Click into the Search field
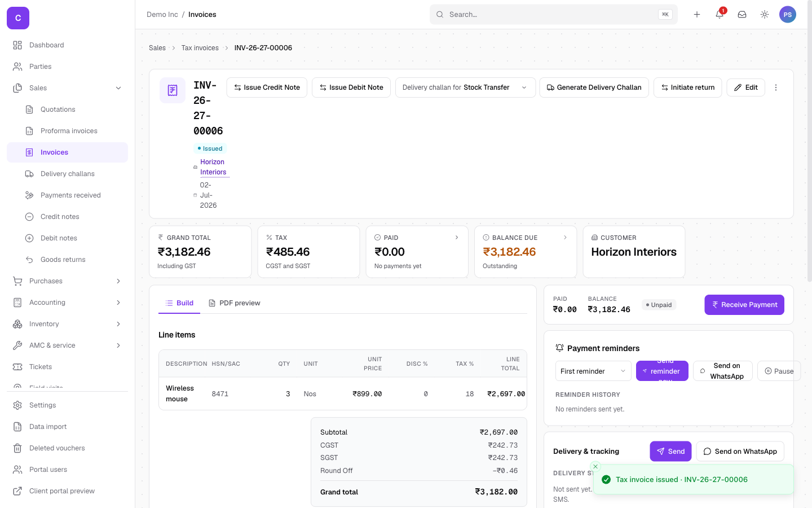 tap(554, 15)
